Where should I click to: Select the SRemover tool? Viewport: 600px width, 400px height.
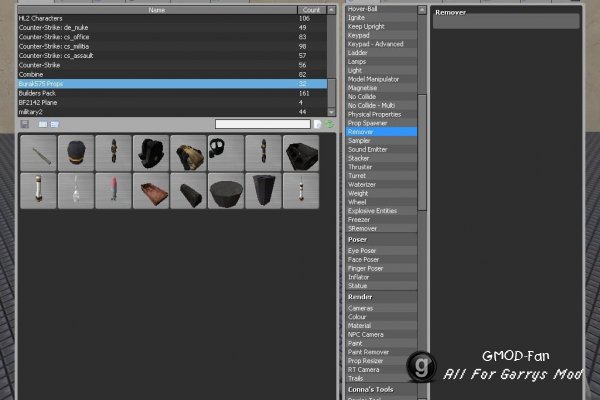pyautogui.click(x=381, y=229)
